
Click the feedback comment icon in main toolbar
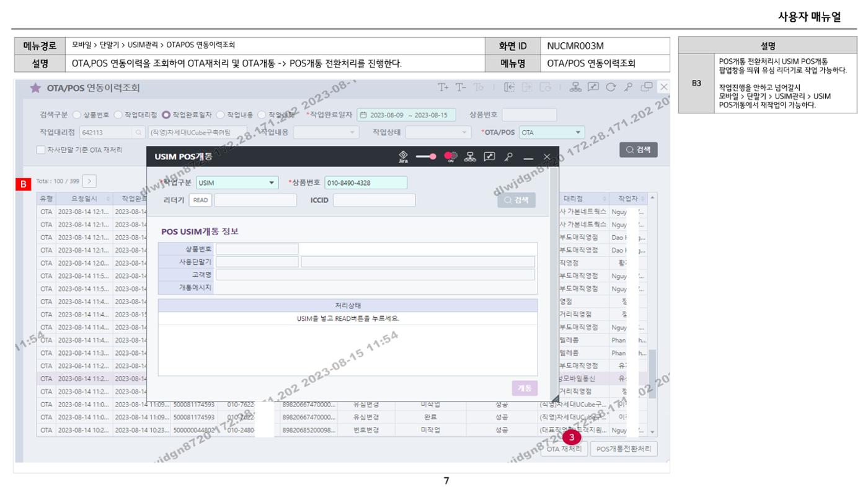(593, 87)
